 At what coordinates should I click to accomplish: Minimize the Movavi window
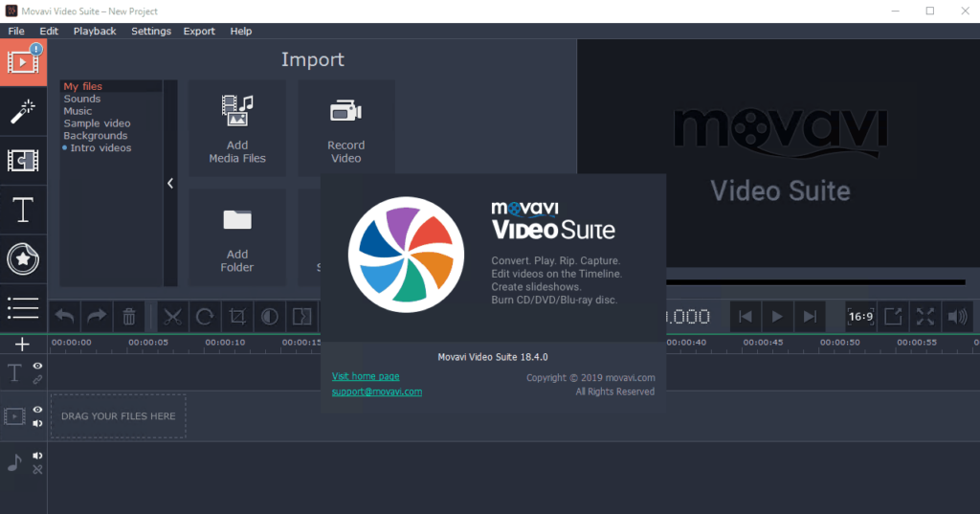click(x=896, y=11)
